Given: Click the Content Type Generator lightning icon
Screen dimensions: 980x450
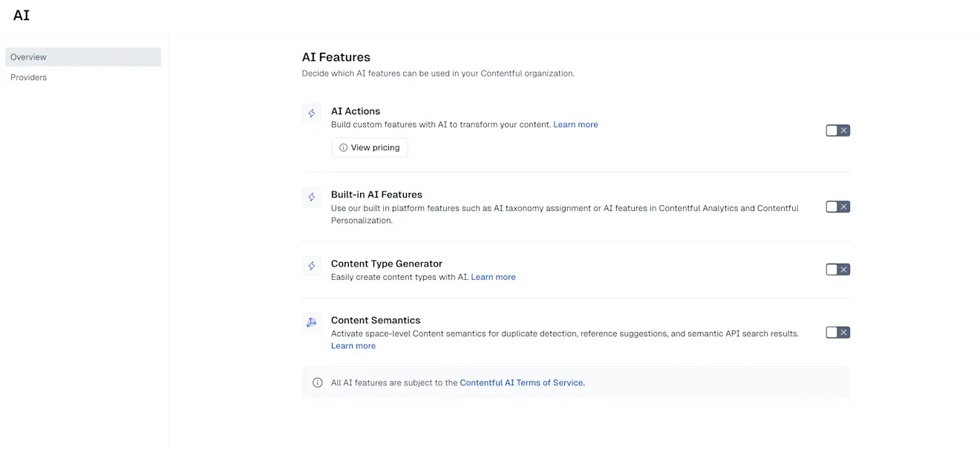Looking at the screenshot, I should click(x=312, y=266).
